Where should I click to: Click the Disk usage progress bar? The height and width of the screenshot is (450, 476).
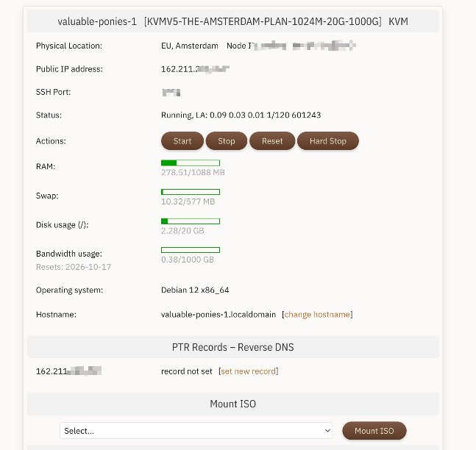[x=191, y=221]
